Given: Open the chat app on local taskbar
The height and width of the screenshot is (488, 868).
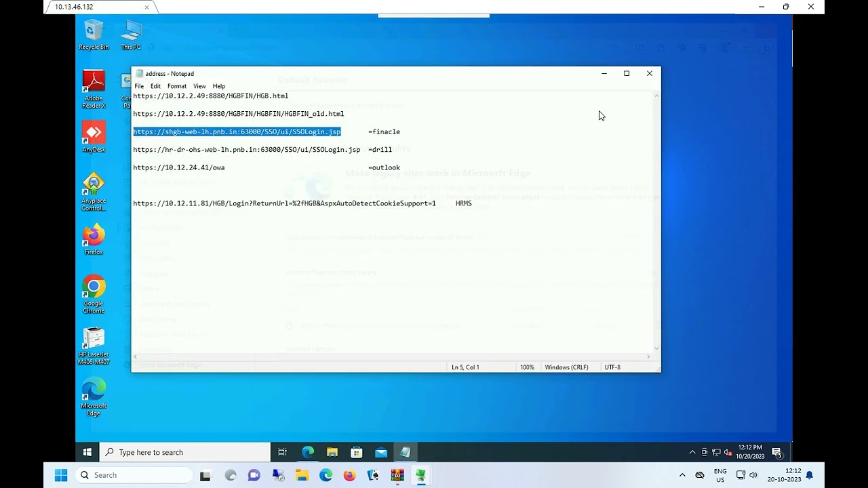Looking at the screenshot, I should (254, 475).
